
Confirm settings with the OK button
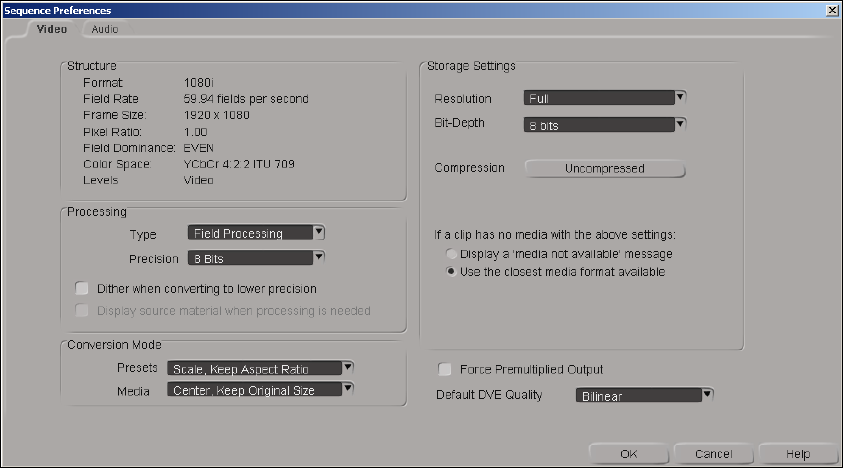[628, 453]
